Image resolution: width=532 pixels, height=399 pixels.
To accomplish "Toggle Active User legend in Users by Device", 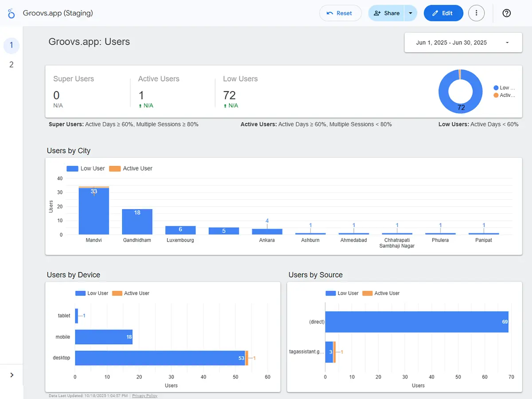I will click(131, 293).
